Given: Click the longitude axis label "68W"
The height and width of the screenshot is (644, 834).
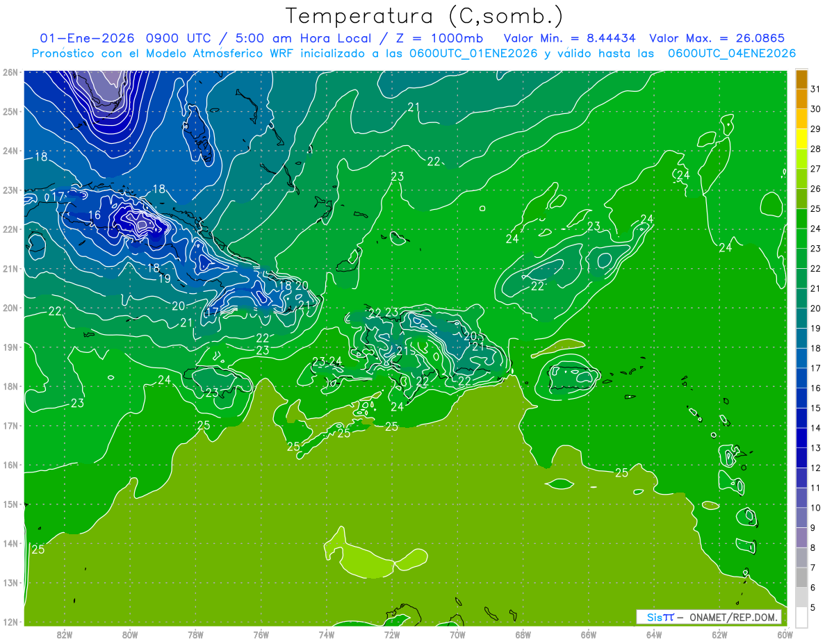Looking at the screenshot, I should click(x=523, y=634).
